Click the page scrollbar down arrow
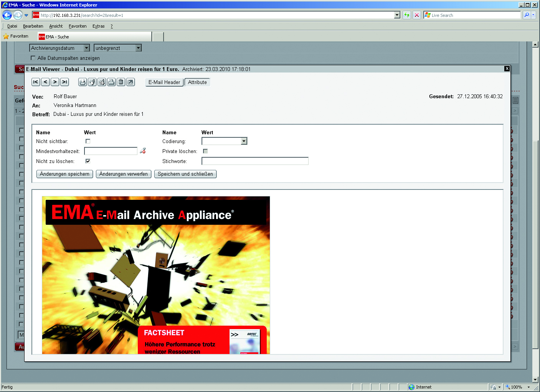The height and width of the screenshot is (392, 540). pyautogui.click(x=535, y=380)
